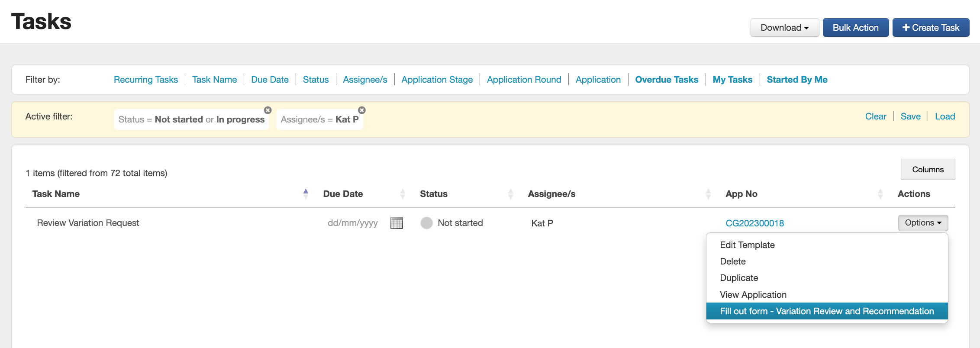Remove the Status active filter chip
Image resolution: width=980 pixels, height=348 pixels.
(x=268, y=110)
